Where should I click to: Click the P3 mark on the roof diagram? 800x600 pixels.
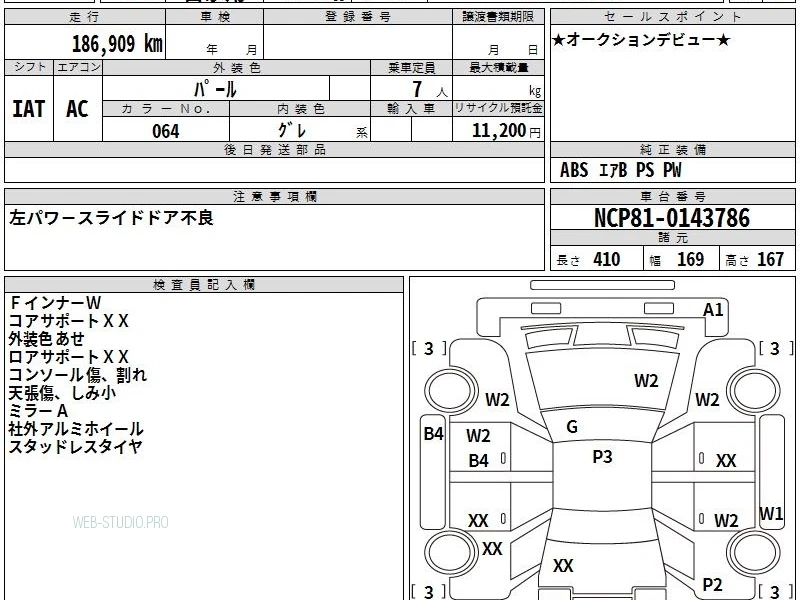pyautogui.click(x=602, y=457)
